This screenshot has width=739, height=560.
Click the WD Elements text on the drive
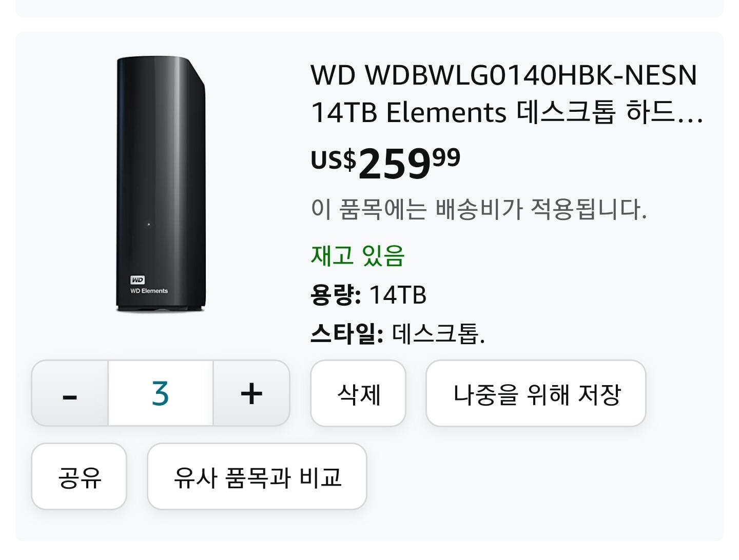149,291
